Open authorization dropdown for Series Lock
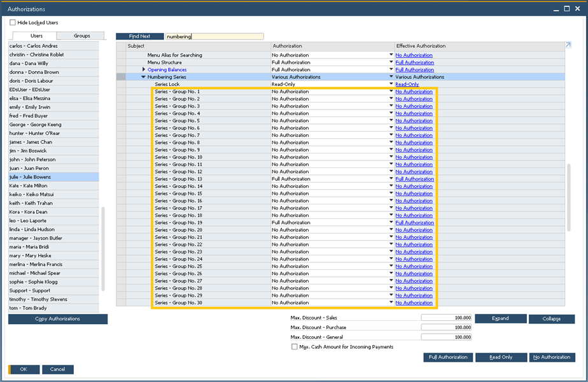588x382 pixels. pyautogui.click(x=391, y=84)
